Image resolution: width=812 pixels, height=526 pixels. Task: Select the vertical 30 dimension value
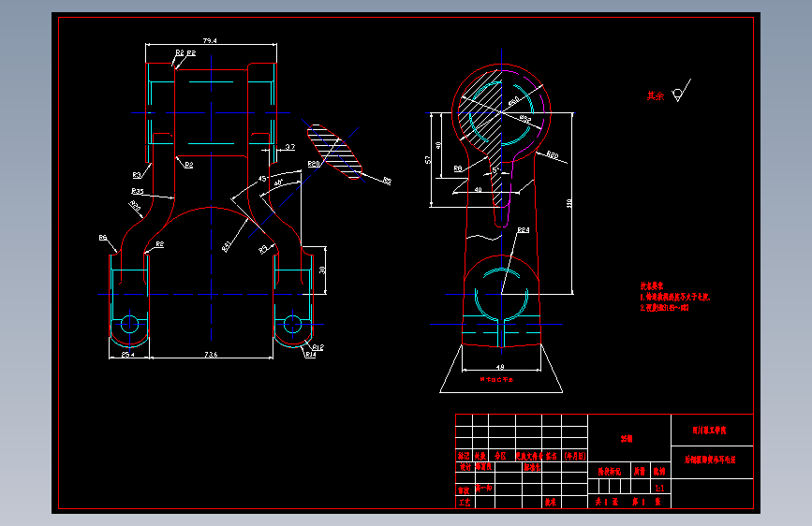322,270
